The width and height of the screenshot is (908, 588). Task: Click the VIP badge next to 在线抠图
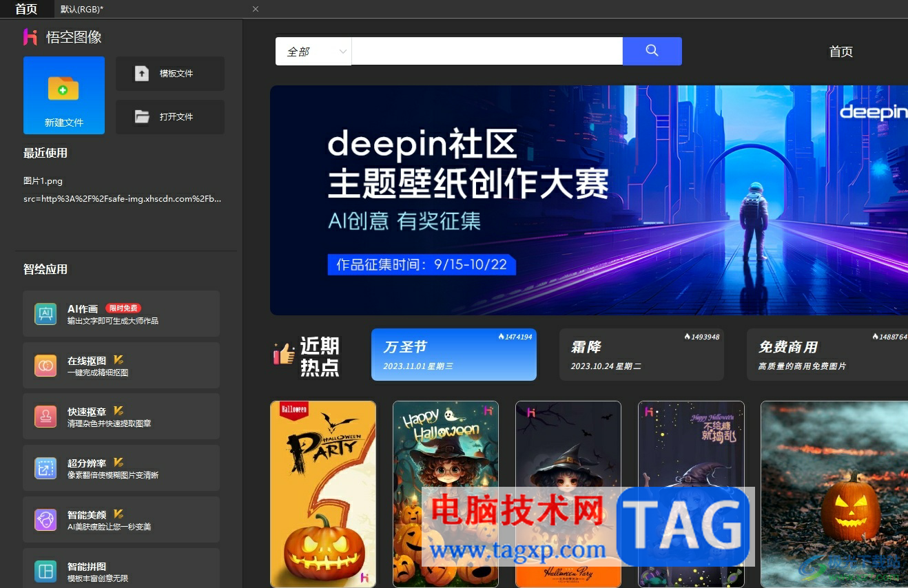118,360
